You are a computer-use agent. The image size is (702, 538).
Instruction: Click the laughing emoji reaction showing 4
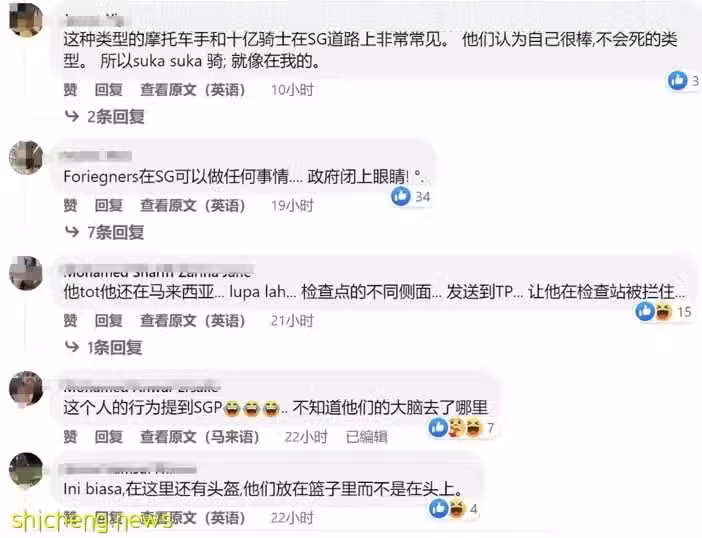pyautogui.click(x=457, y=509)
